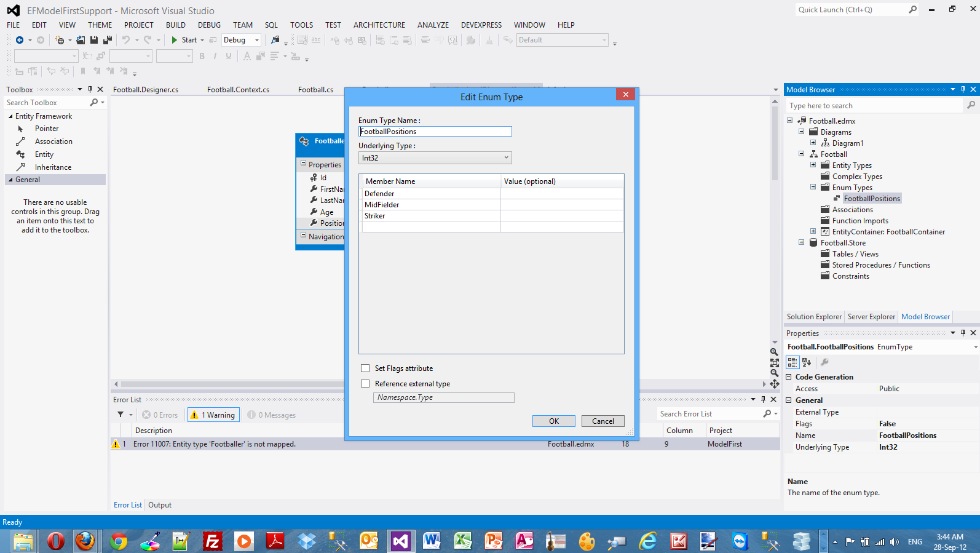This screenshot has width=980, height=553.
Task: Collapse Properties section of Footballer entity
Action: pyautogui.click(x=303, y=164)
